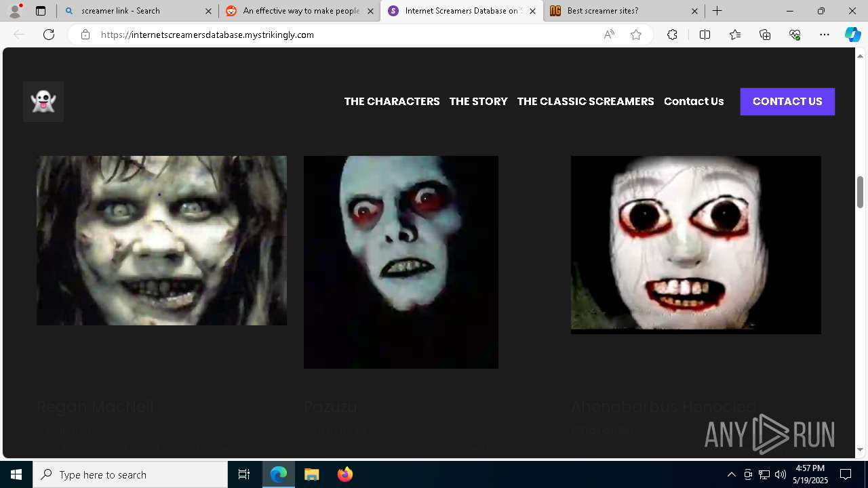Open a new browser tab
Image resolution: width=868 pixels, height=488 pixels.
pyautogui.click(x=717, y=11)
